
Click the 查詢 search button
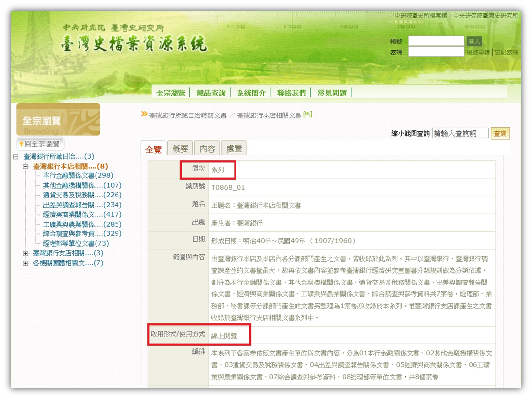click(500, 133)
